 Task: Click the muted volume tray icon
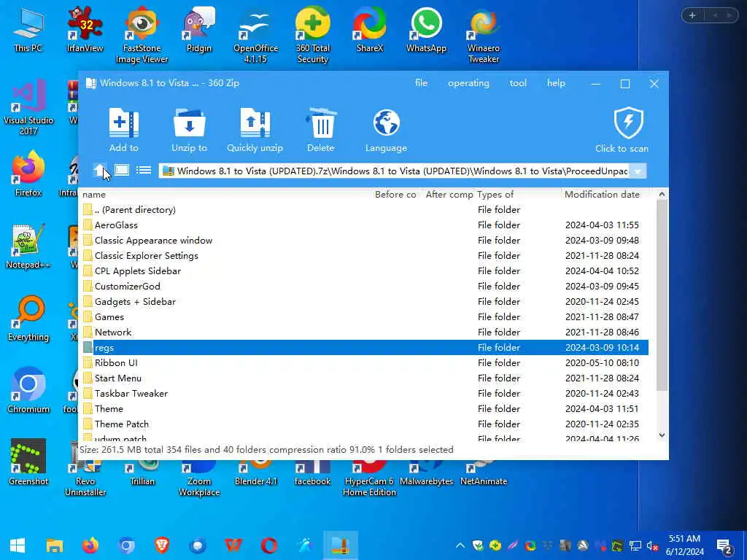[x=652, y=545]
